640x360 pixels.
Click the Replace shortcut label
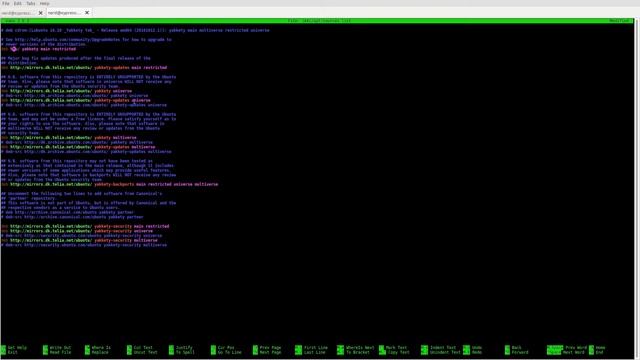100,352
